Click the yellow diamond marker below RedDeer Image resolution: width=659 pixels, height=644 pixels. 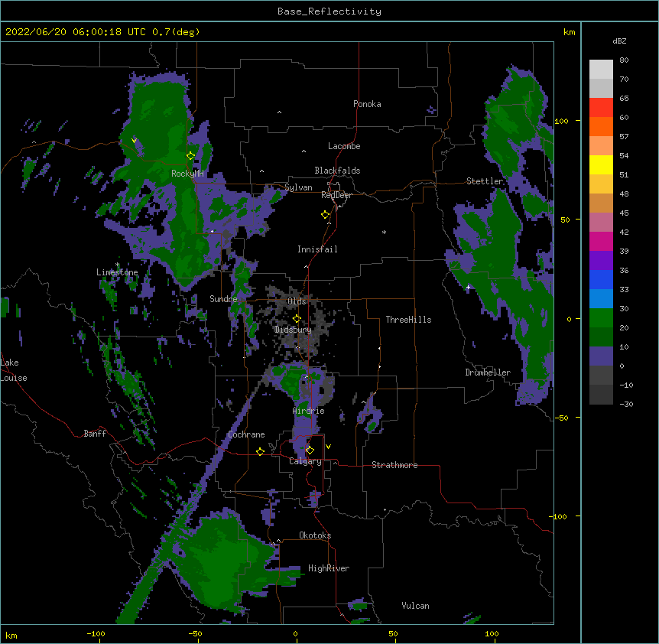(326, 215)
